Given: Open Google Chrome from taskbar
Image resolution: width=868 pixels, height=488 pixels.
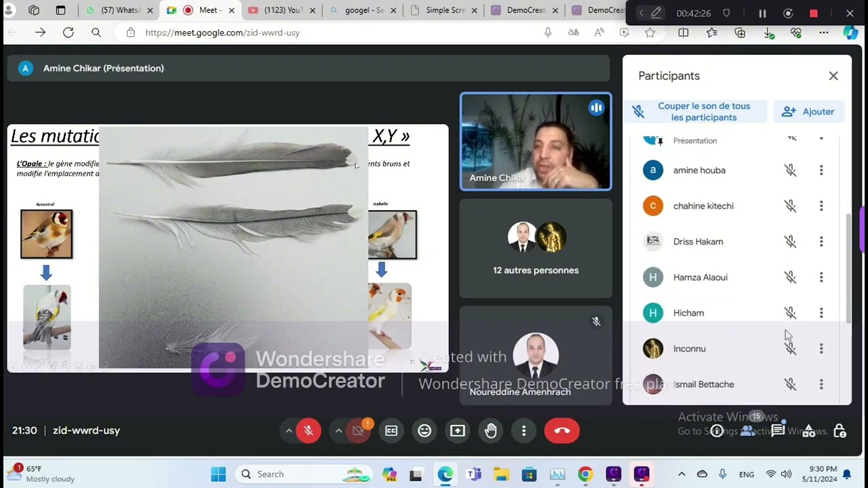Looking at the screenshot, I should (x=585, y=474).
